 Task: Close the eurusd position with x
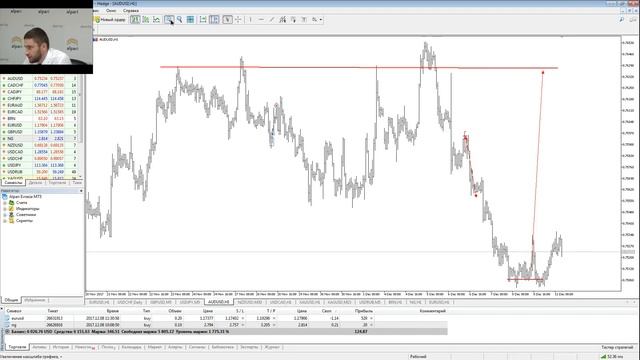[371, 318]
